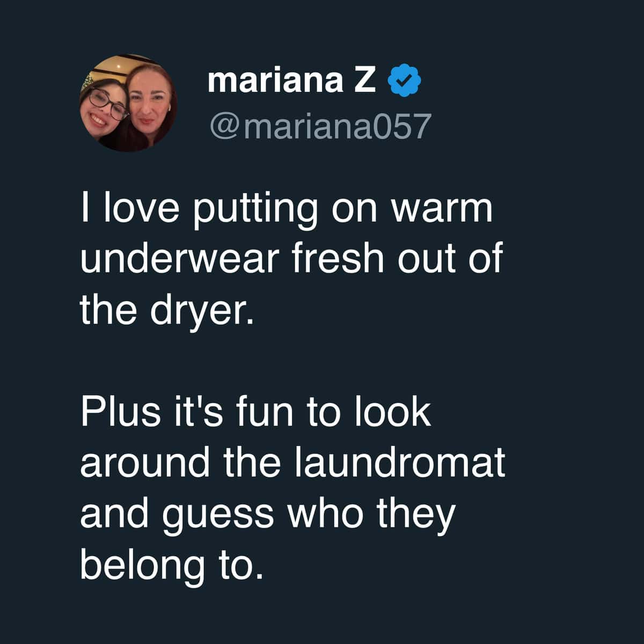Click the line "and guess who they"
Viewport: 644px width, 644px height.
click(x=267, y=514)
